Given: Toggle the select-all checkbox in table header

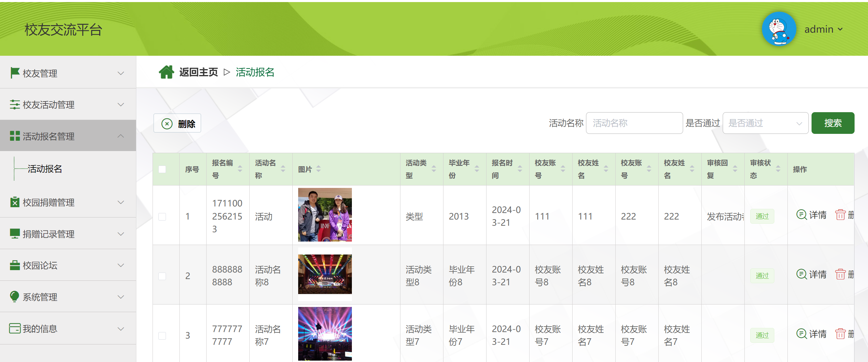Looking at the screenshot, I should pos(162,169).
